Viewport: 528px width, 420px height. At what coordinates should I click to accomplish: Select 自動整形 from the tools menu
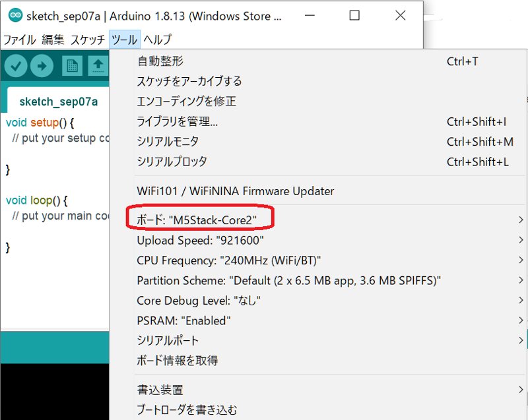pyautogui.click(x=318, y=61)
